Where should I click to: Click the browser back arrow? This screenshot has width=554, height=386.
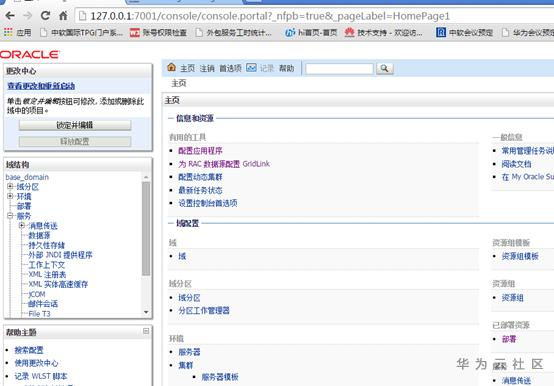coord(10,16)
